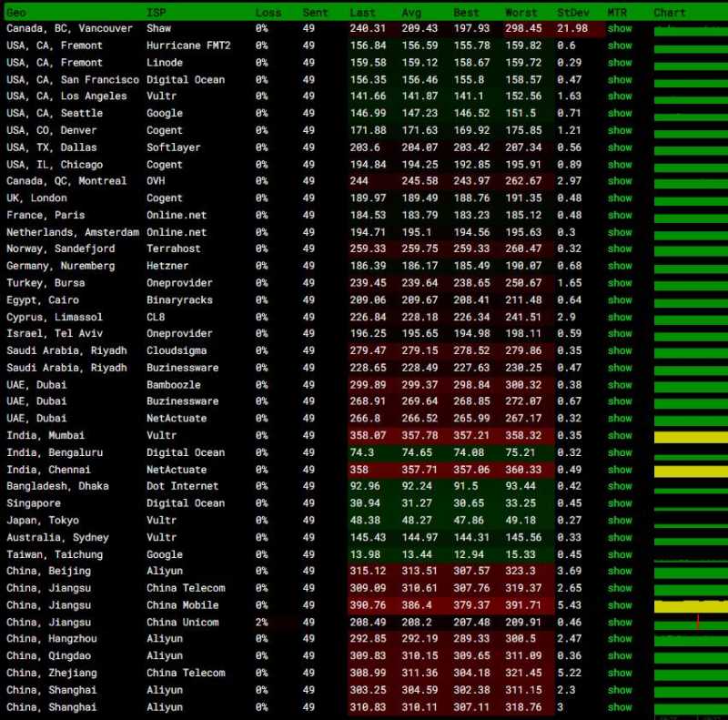Image resolution: width=728 pixels, height=720 pixels.
Task: Show MTR for Bangladesh Dhaka Dot Internet
Action: (x=620, y=486)
